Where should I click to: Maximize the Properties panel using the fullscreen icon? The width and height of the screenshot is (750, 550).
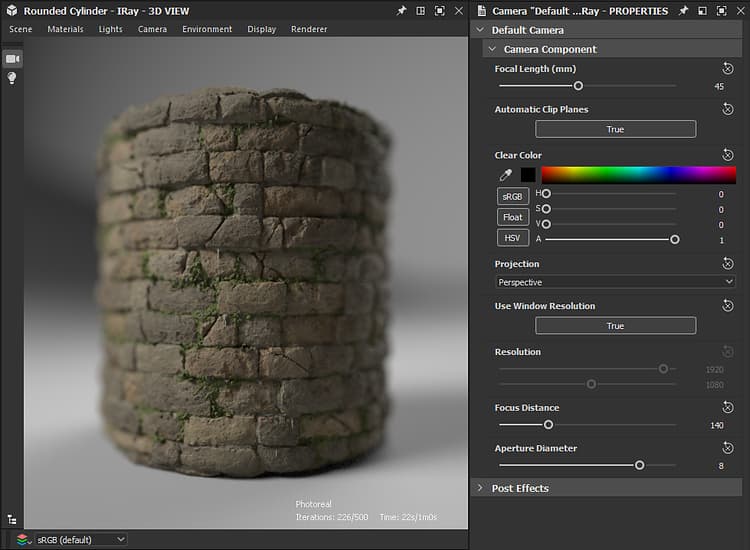(720, 10)
